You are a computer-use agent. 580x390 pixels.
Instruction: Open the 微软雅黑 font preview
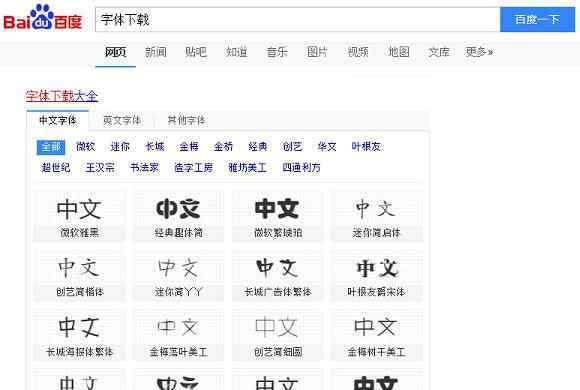pyautogui.click(x=79, y=216)
